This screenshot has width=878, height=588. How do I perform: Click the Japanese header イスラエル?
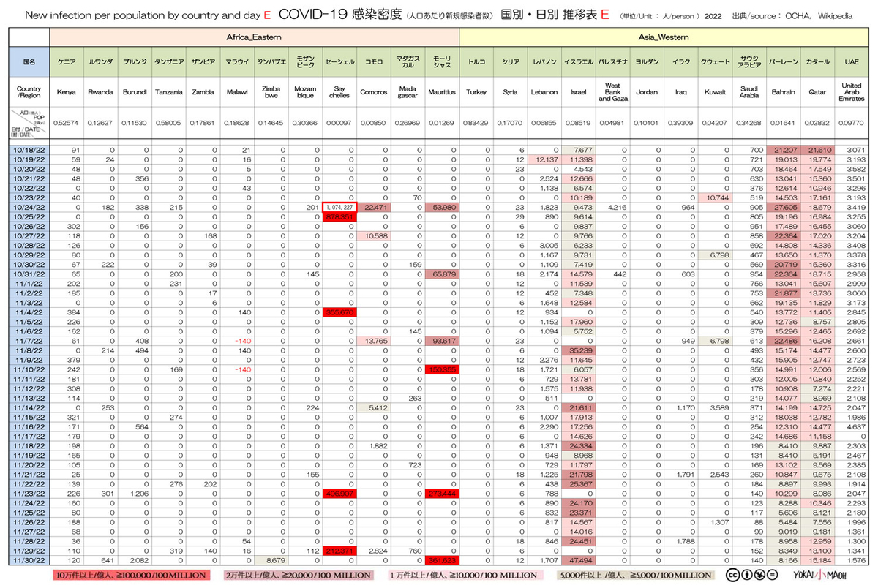coord(578,62)
